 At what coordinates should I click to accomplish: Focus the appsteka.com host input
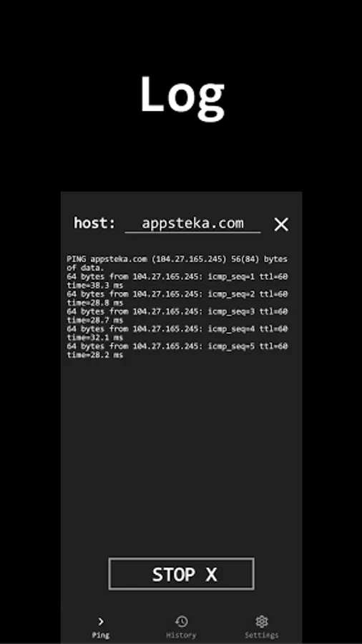point(192,223)
